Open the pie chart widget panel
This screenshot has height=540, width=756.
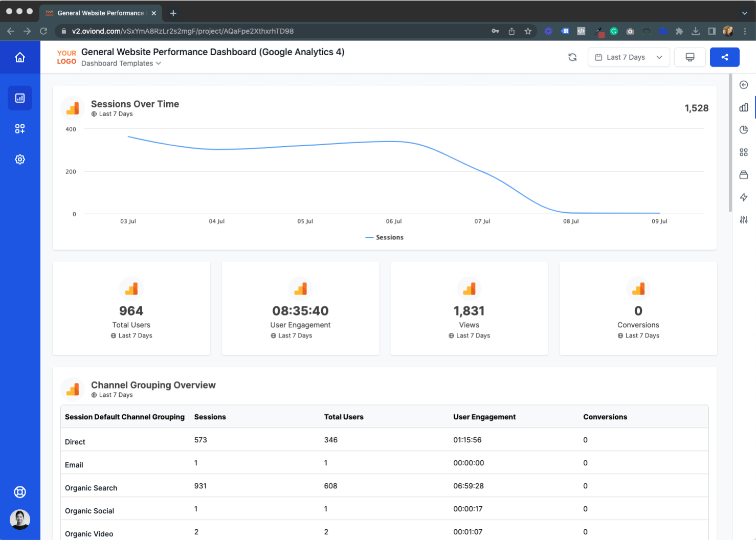click(x=743, y=129)
